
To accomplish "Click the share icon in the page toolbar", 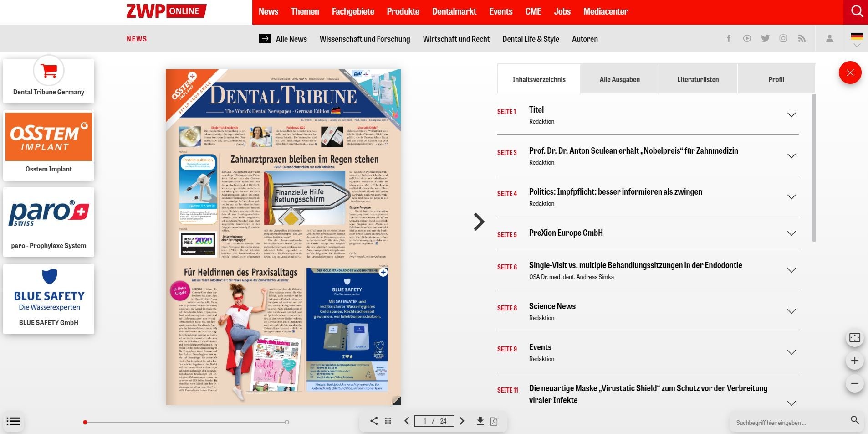I will coord(374,421).
